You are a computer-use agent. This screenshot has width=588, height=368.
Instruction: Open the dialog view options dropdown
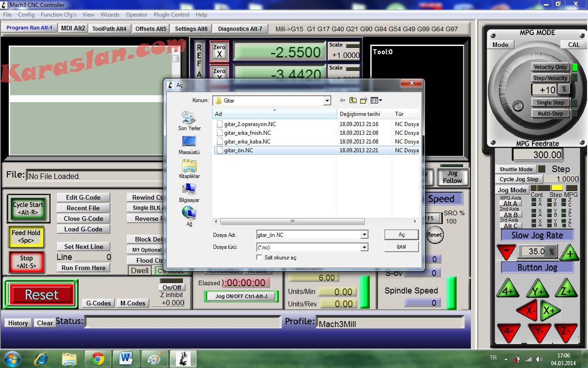(x=377, y=100)
